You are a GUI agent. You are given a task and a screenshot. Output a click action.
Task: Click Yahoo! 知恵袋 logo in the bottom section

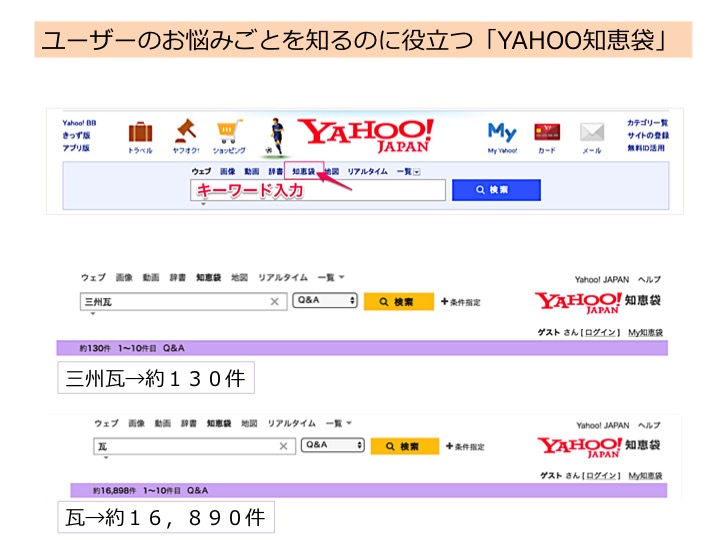[599, 447]
